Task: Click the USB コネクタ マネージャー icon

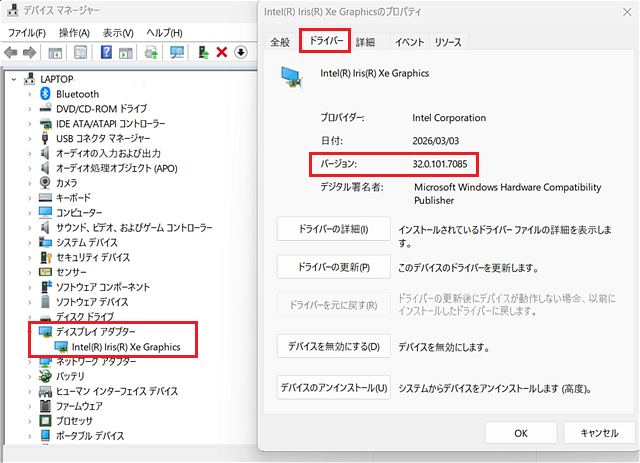Action: (45, 138)
